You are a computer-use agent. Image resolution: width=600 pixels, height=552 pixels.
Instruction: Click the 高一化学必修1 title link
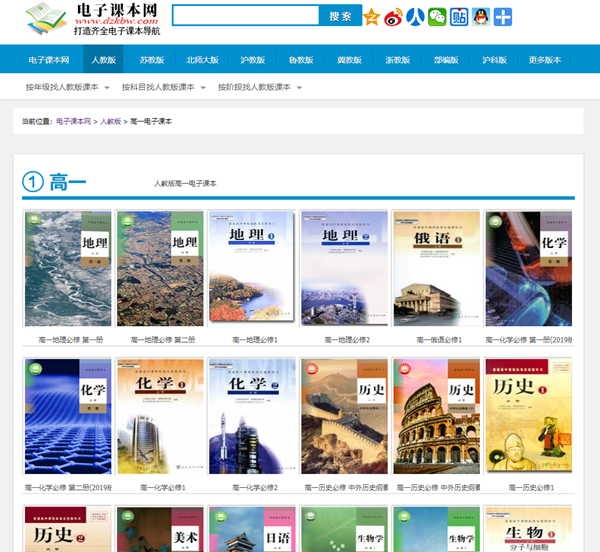(x=163, y=488)
